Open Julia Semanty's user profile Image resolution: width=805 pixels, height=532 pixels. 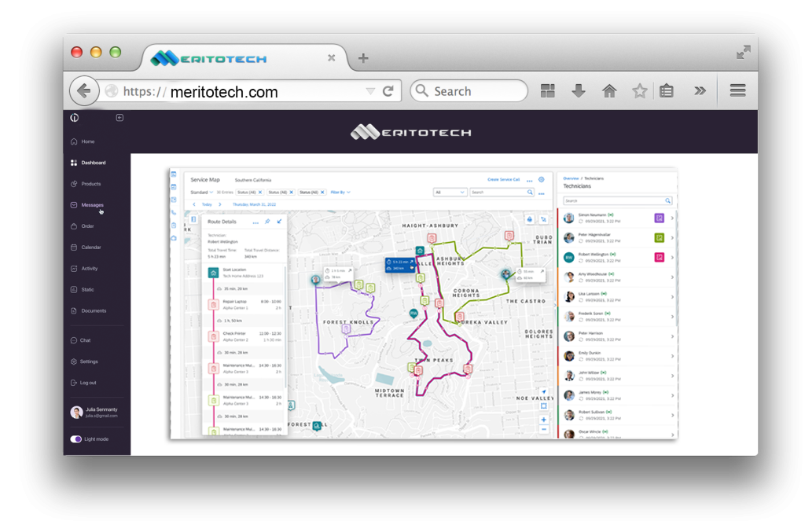[x=94, y=412]
